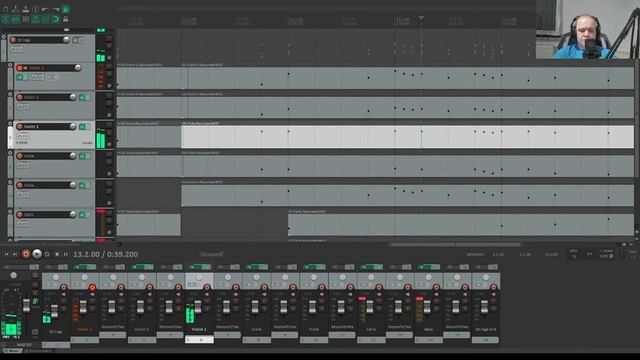640x360 pixels.
Task: Toggle locking padlock icon
Action: [x=65, y=19]
